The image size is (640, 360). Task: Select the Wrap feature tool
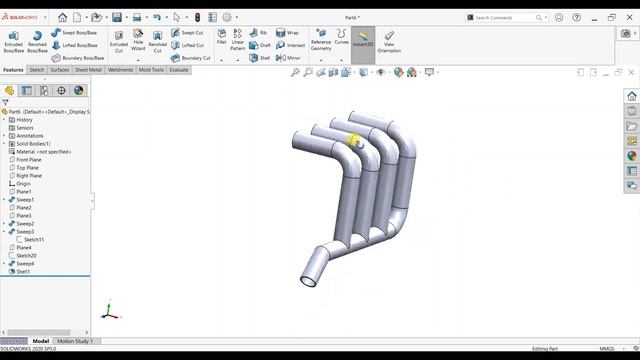pos(287,33)
